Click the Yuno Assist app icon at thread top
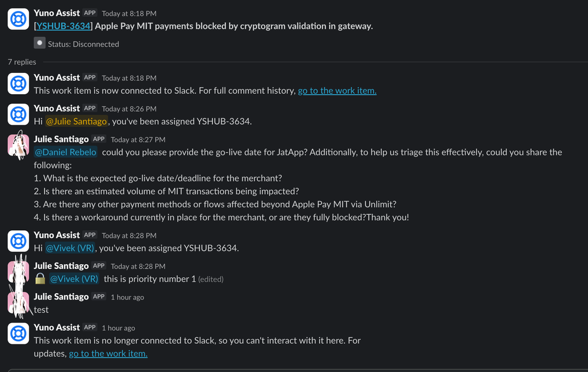588x372 pixels. click(18, 19)
